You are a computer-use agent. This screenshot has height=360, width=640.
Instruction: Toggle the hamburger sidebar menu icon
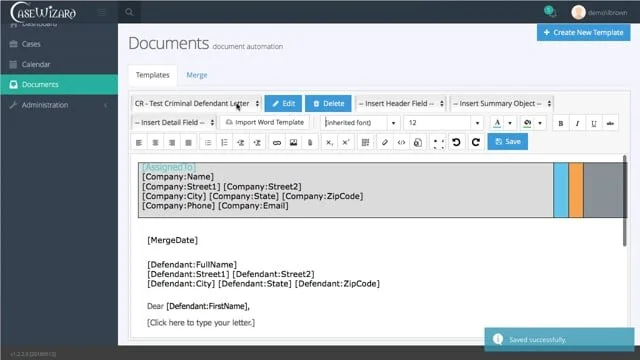(x=102, y=12)
